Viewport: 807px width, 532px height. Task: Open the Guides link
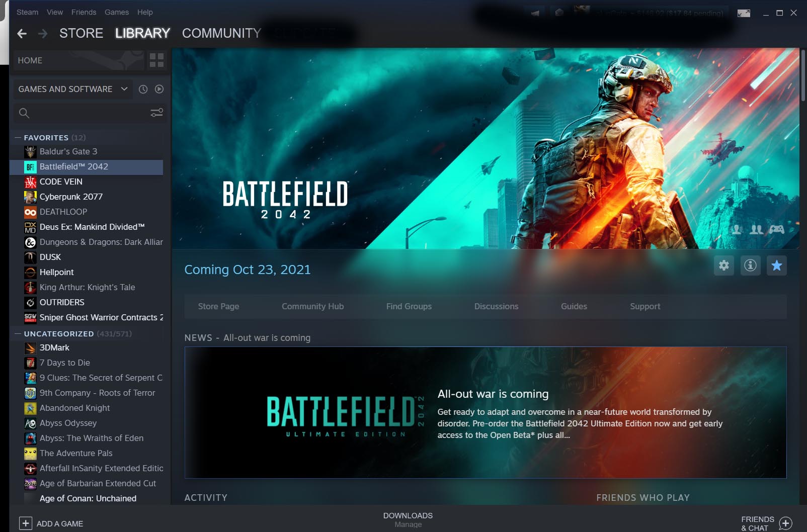(x=574, y=306)
